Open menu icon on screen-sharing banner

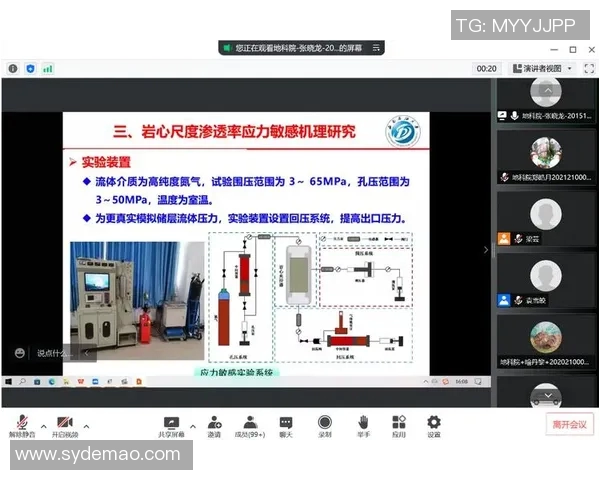point(376,48)
